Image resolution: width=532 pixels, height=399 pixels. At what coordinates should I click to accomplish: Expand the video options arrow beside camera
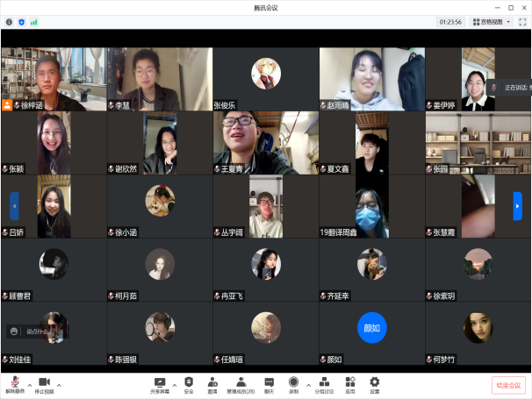[58, 384]
